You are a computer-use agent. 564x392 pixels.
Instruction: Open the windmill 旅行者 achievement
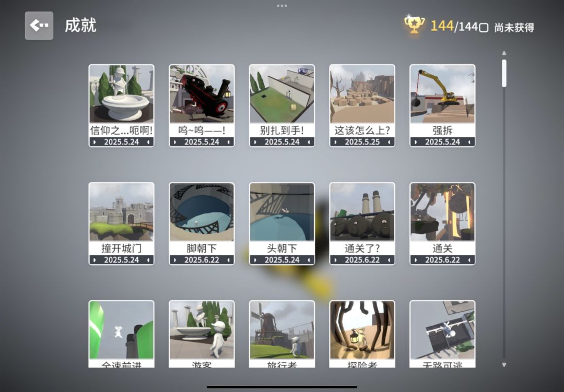pos(282,334)
